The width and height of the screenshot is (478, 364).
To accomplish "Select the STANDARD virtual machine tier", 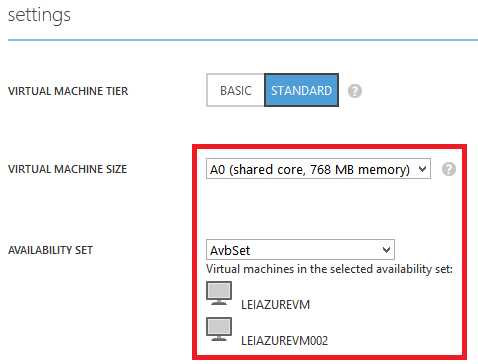I will point(301,90).
